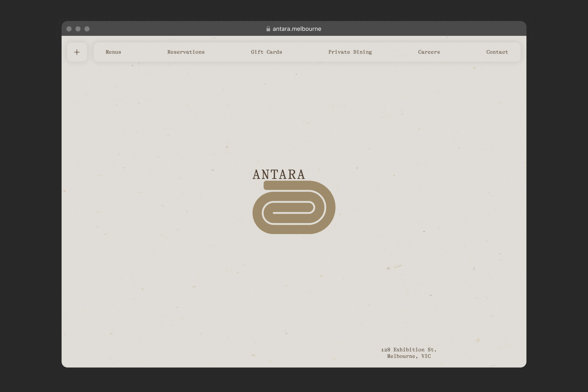
Task: Open the Menus page
Action: coord(113,52)
